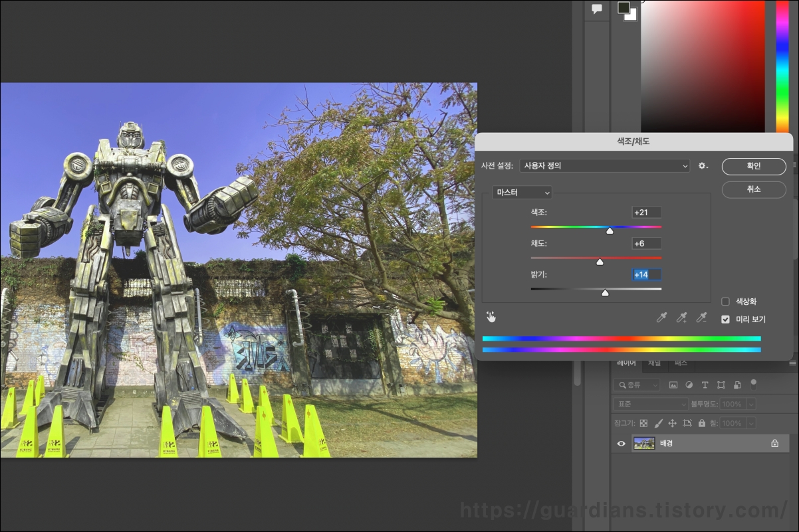
Task: Open the 마스터 channel dropdown
Action: [522, 193]
